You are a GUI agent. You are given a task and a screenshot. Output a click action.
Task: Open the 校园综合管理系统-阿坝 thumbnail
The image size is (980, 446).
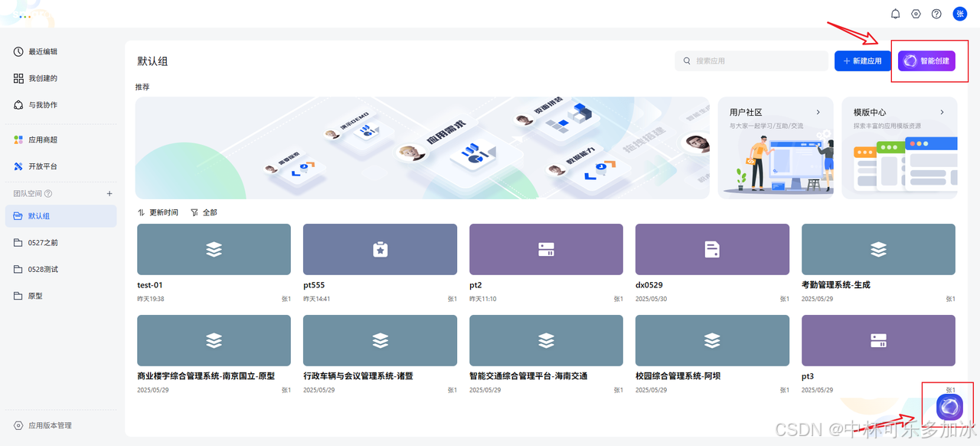click(x=712, y=340)
